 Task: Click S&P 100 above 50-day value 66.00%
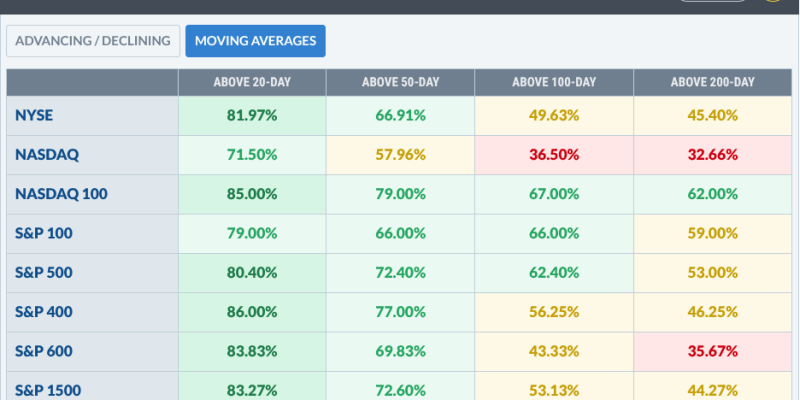pos(401,234)
